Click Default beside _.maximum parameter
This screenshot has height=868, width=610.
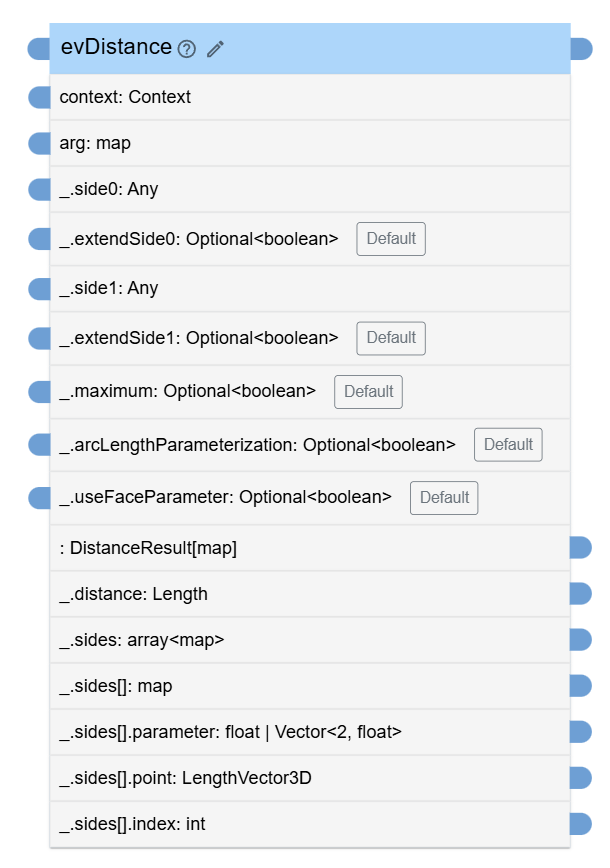pyautogui.click(x=368, y=392)
